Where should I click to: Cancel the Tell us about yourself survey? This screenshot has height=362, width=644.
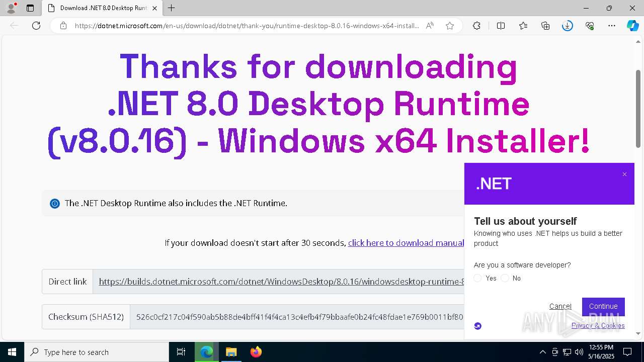(560, 306)
